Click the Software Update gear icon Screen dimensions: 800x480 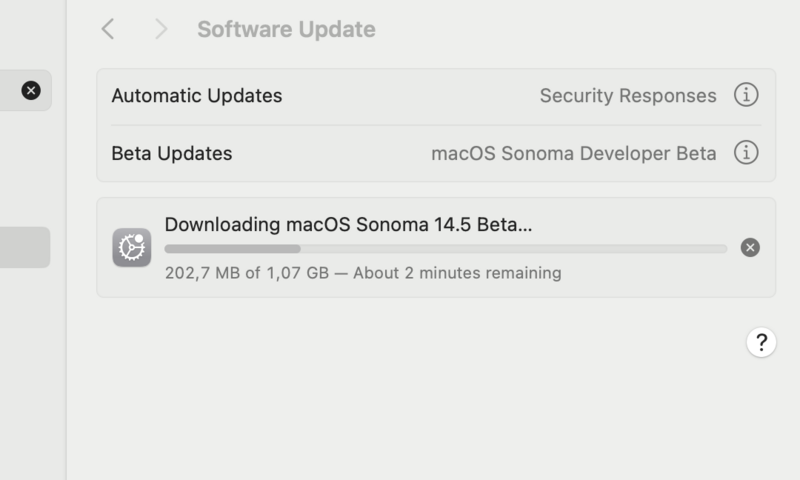click(132, 248)
